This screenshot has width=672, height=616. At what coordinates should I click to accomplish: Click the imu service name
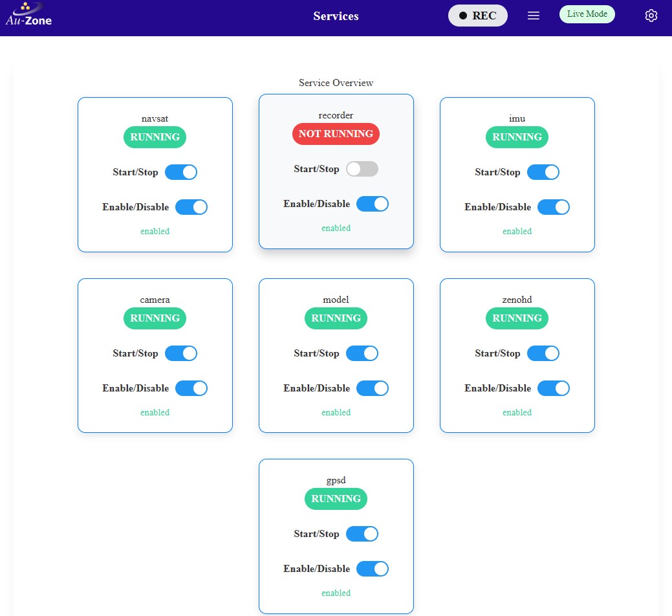517,119
